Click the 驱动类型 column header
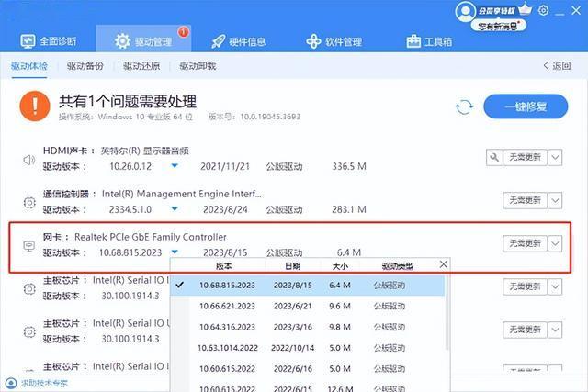Viewport: 588px width, 392px height. (x=398, y=266)
